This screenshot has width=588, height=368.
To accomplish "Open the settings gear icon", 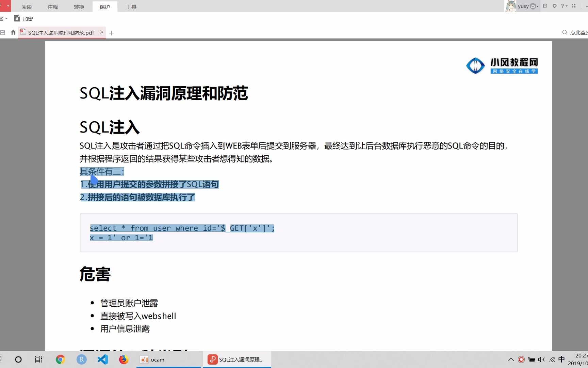I will (x=555, y=6).
